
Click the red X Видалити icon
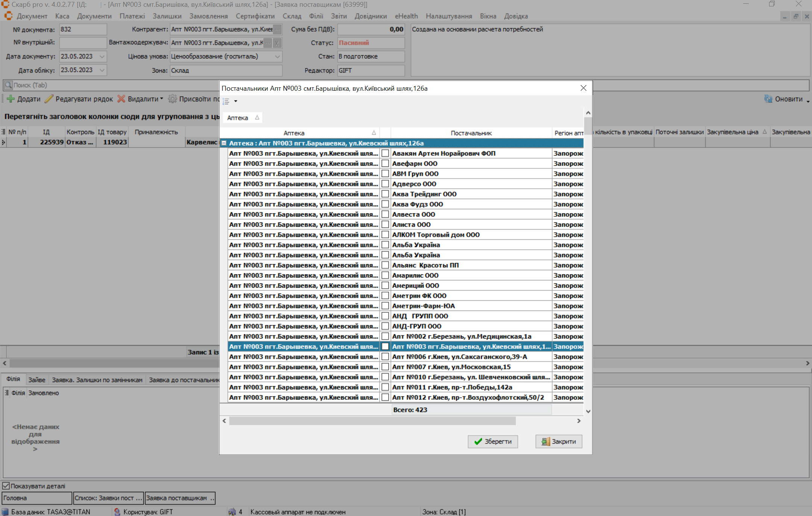(x=121, y=99)
